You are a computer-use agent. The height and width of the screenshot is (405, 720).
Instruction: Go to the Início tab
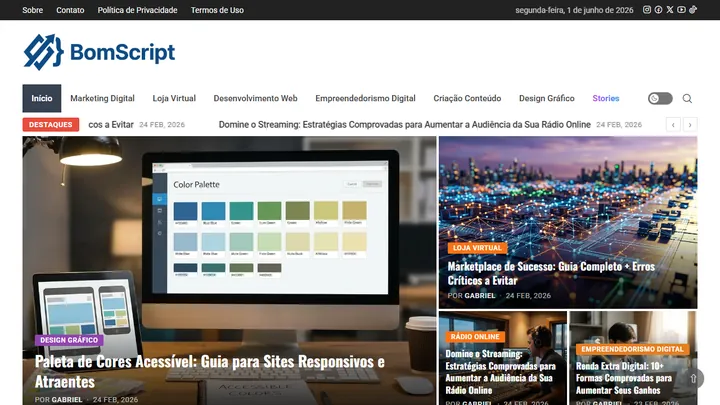click(x=42, y=98)
